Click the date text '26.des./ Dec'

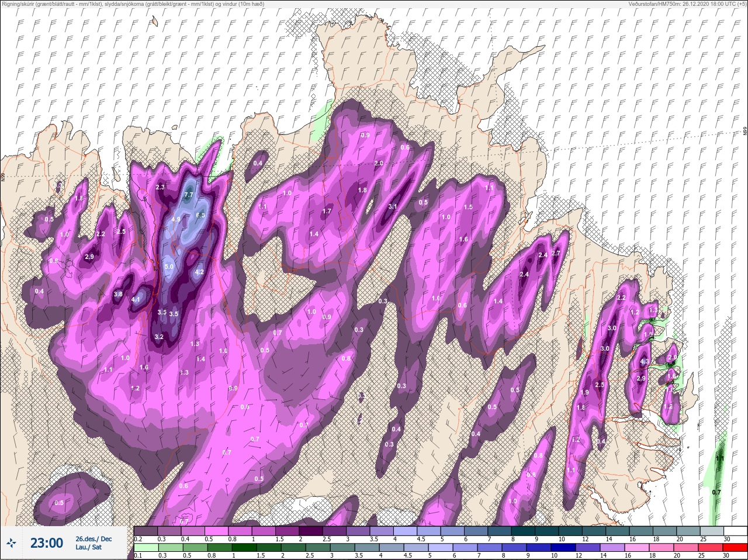pyautogui.click(x=93, y=539)
